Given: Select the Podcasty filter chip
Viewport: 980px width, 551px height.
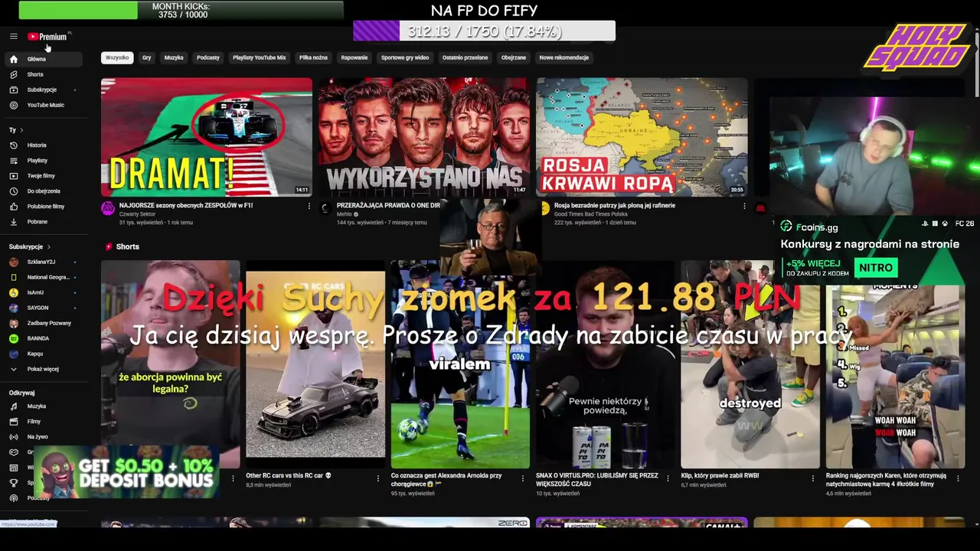Looking at the screenshot, I should [208, 57].
